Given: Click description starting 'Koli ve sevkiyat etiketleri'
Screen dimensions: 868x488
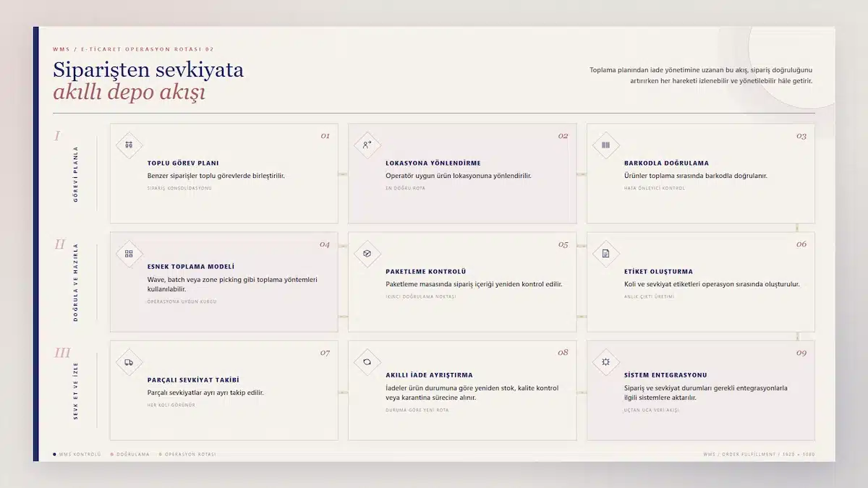Looking at the screenshot, I should 712,284.
